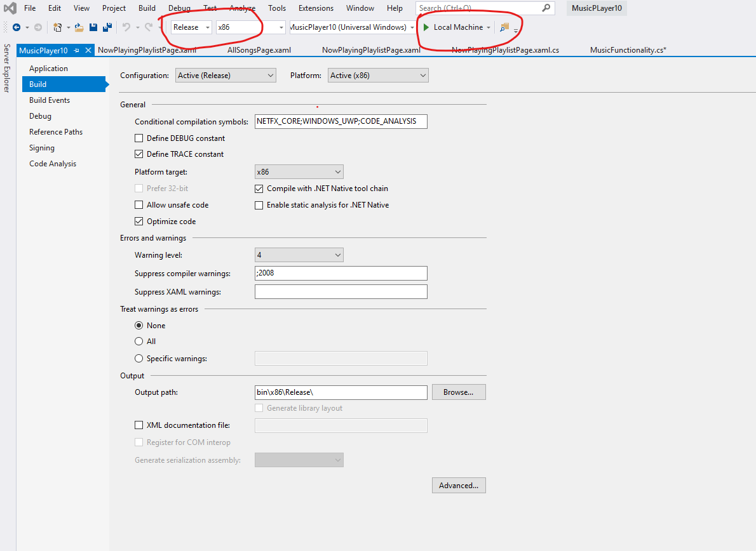This screenshot has width=756, height=551.
Task: Open Platform Active (x86) dropdown
Action: [378, 76]
